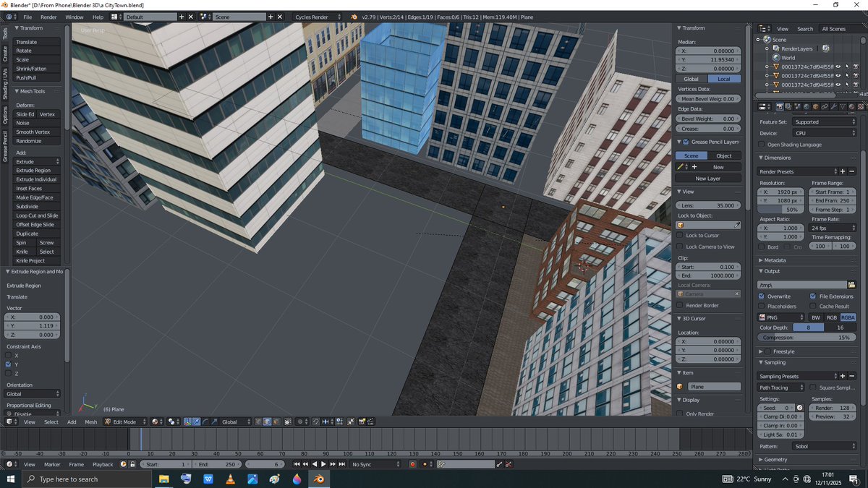Screen dimensions: 868x488
Task: Switch to Grease Pencil sidebar tab
Action: [x=4, y=145]
